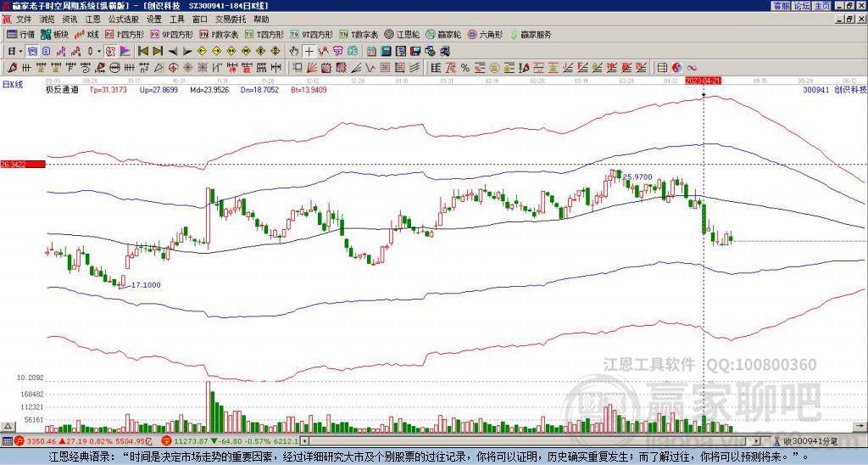Click the 极反通道 indicator label
The height and width of the screenshot is (465, 868).
(62, 89)
